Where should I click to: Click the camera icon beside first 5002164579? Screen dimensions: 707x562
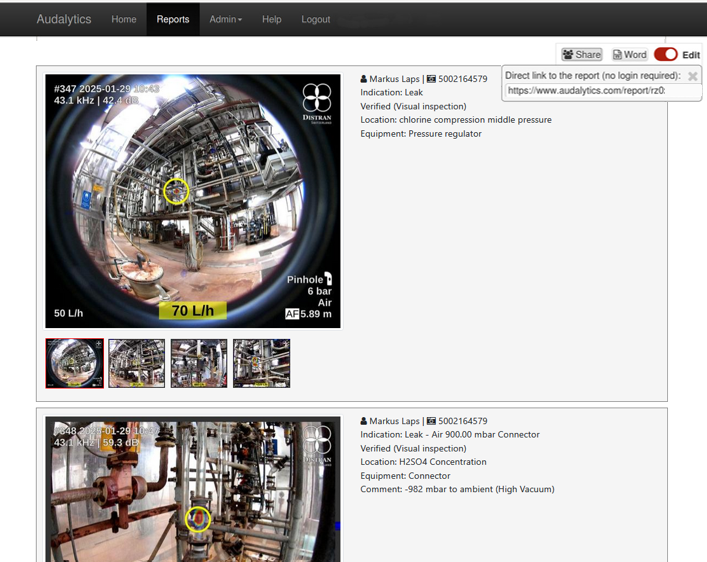[432, 79]
